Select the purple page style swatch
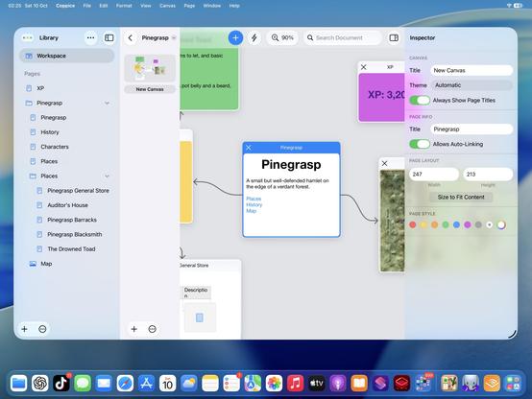 tap(468, 224)
